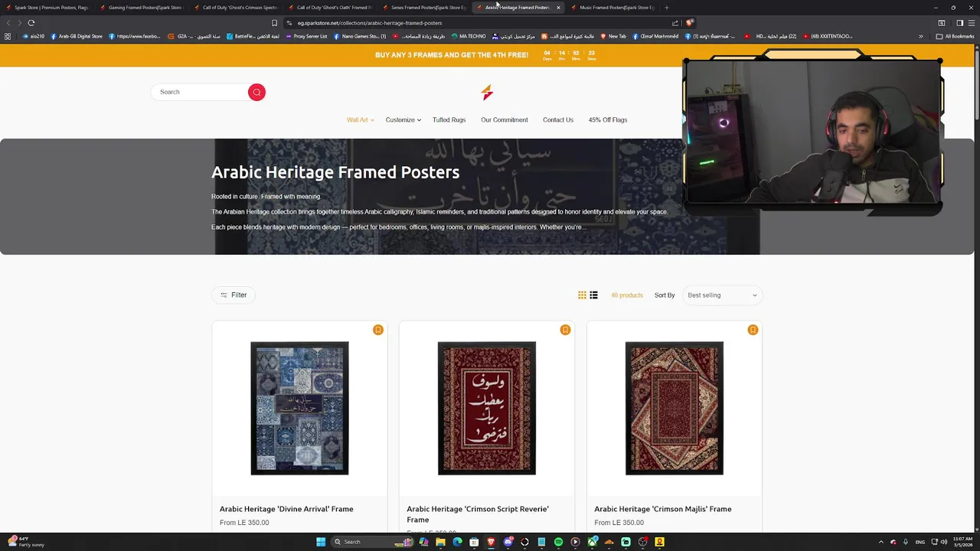
Task: Click the buy 3 frames promo banner
Action: (452, 55)
